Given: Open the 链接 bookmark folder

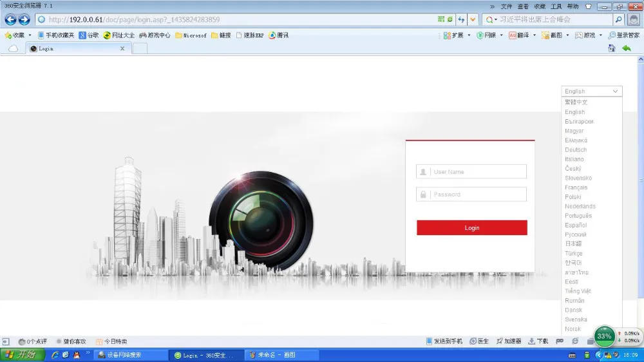Looking at the screenshot, I should pyautogui.click(x=221, y=35).
